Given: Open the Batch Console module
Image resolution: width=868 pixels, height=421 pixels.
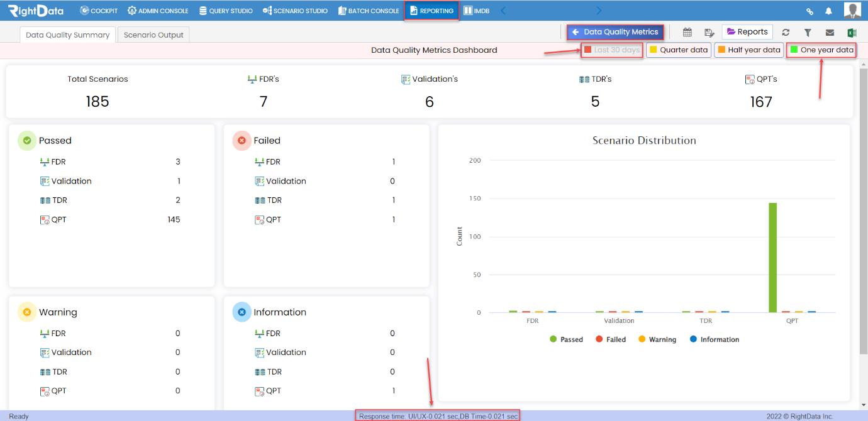Looking at the screenshot, I should [368, 10].
